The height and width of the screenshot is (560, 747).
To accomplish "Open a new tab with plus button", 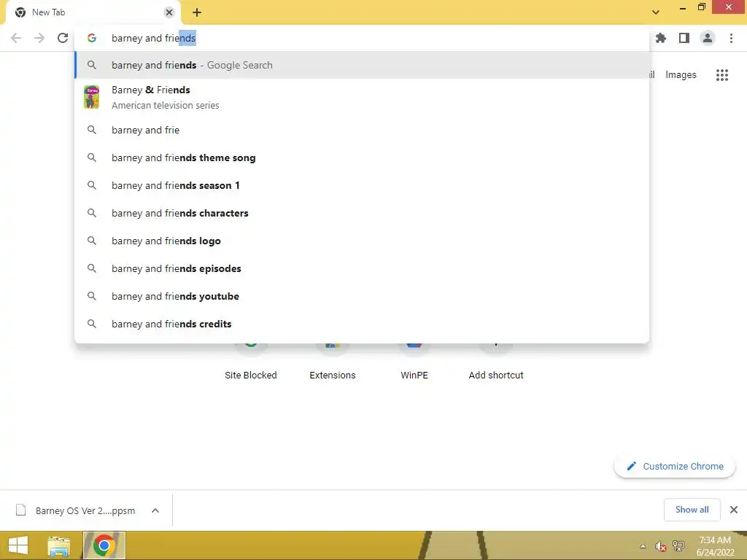I will pyautogui.click(x=197, y=12).
